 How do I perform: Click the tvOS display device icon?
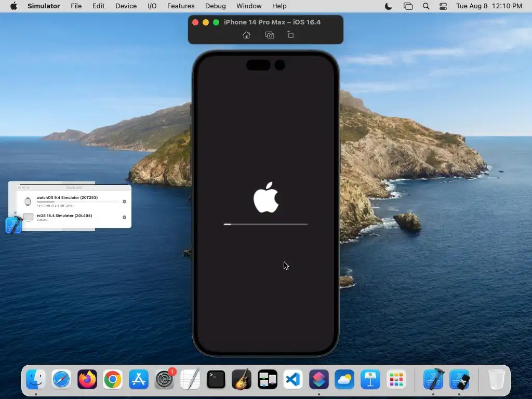(28, 217)
